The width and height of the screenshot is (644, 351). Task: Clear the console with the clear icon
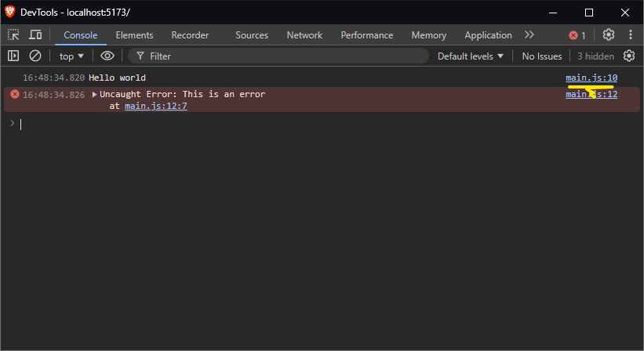pos(35,56)
